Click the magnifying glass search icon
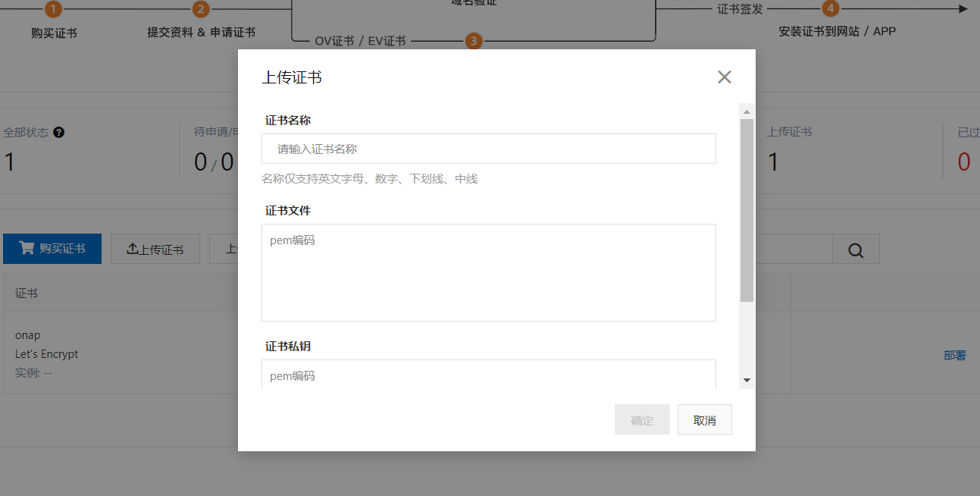This screenshot has width=980, height=496. click(856, 249)
